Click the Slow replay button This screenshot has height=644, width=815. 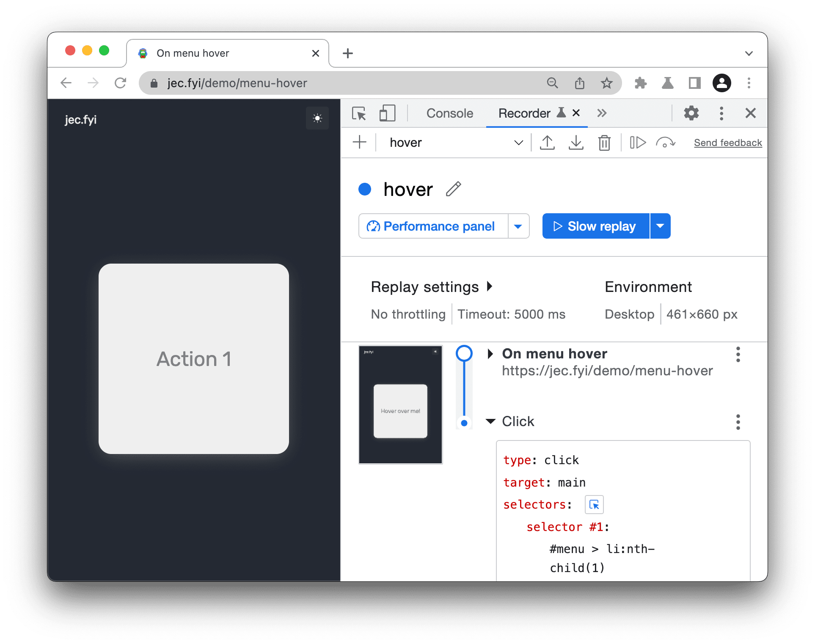pos(595,226)
